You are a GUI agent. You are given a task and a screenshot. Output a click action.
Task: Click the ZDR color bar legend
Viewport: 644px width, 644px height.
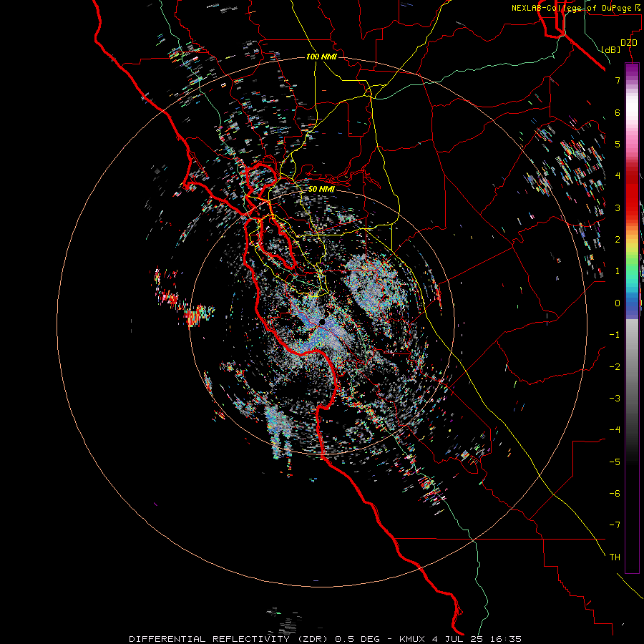click(x=632, y=318)
